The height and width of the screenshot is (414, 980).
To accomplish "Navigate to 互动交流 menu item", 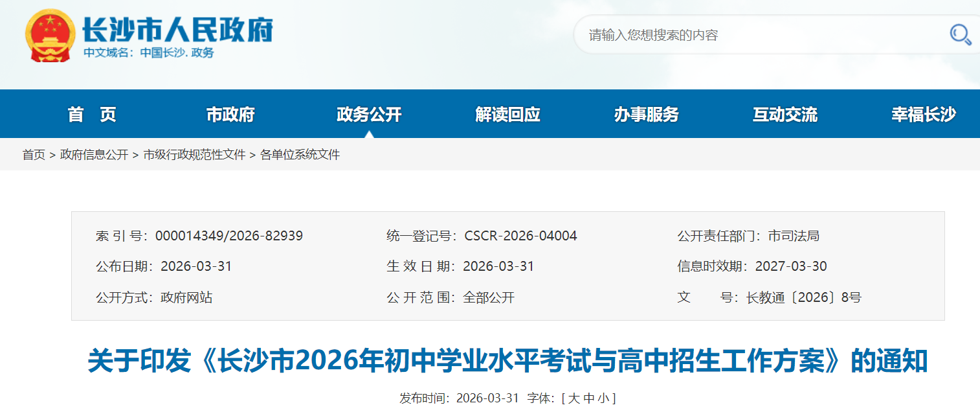I will [785, 115].
